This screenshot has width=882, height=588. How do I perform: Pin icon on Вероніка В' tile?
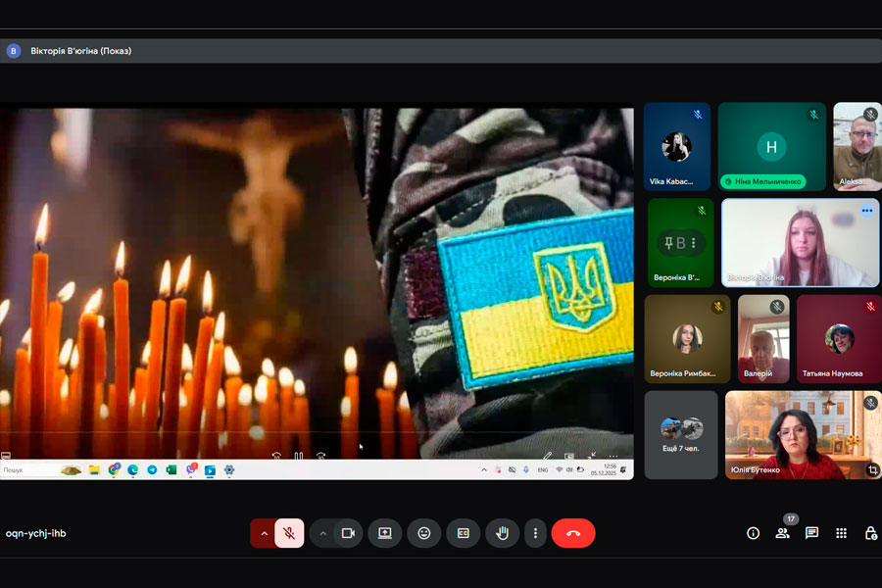668,243
